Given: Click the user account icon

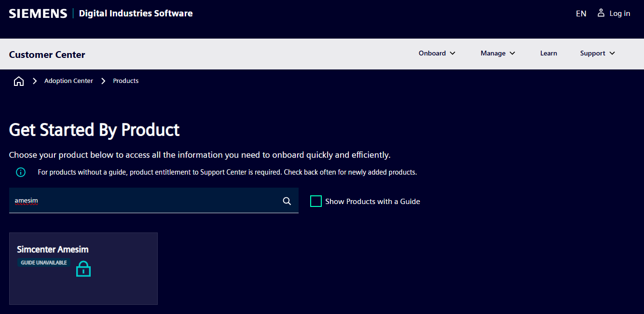Looking at the screenshot, I should pyautogui.click(x=601, y=13).
